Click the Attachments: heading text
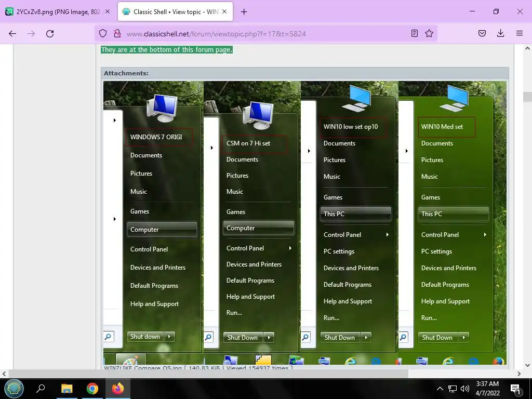The height and width of the screenshot is (399, 532). click(x=126, y=73)
